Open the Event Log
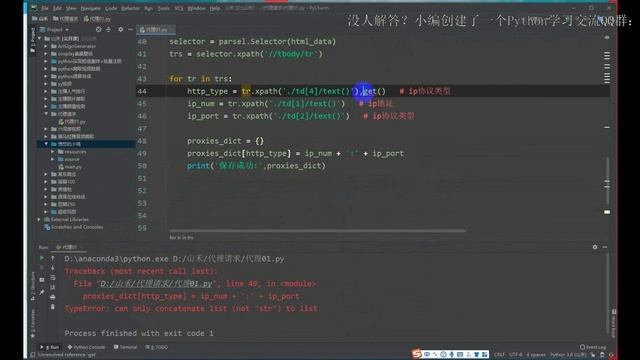 593,347
